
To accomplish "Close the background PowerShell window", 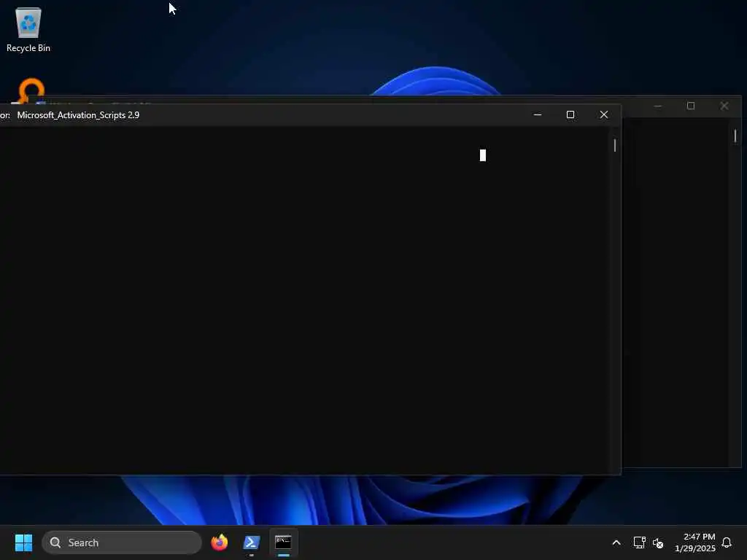I will [724, 106].
